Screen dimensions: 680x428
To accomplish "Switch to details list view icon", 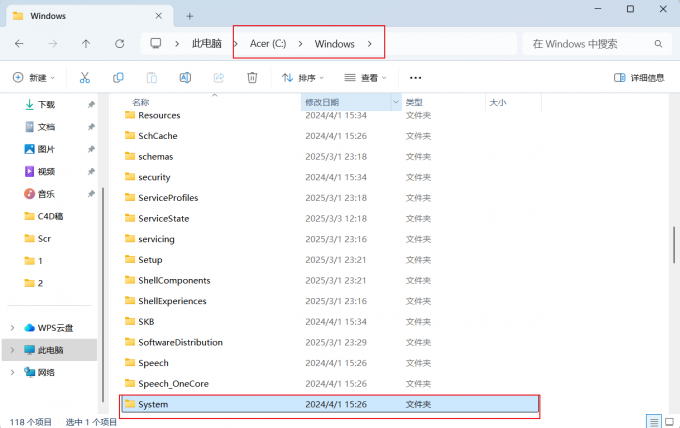I will click(x=654, y=421).
